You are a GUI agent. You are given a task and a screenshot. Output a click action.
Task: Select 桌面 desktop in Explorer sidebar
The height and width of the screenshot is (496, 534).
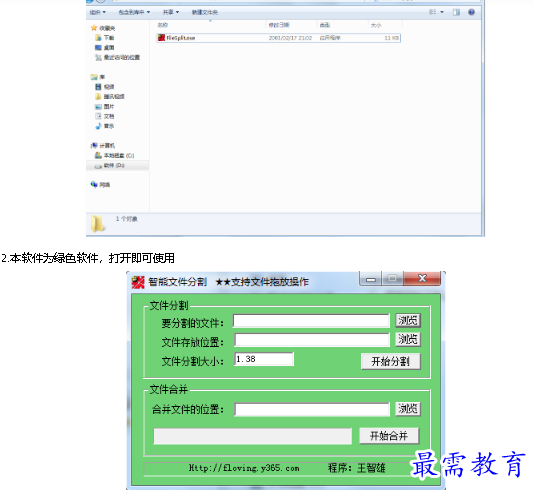(105, 48)
